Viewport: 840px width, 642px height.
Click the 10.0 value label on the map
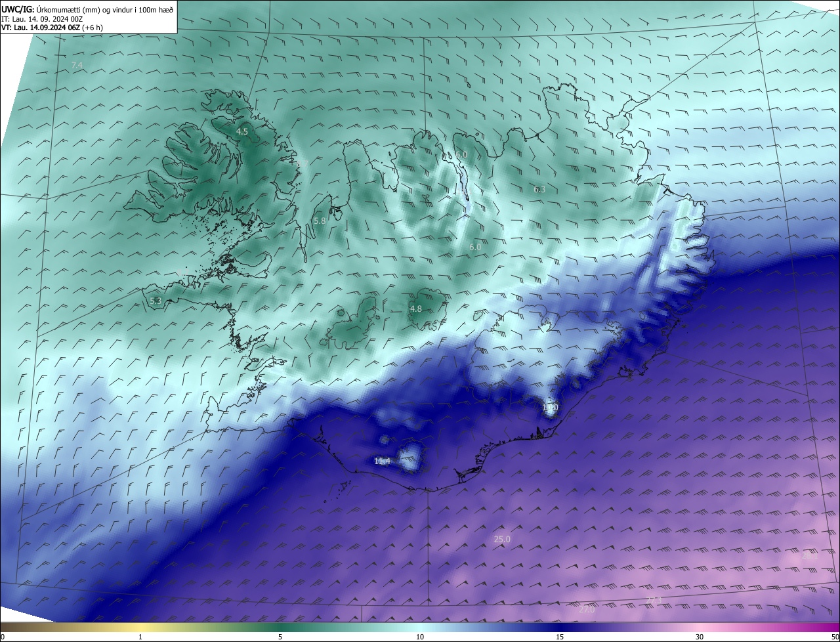[550, 408]
